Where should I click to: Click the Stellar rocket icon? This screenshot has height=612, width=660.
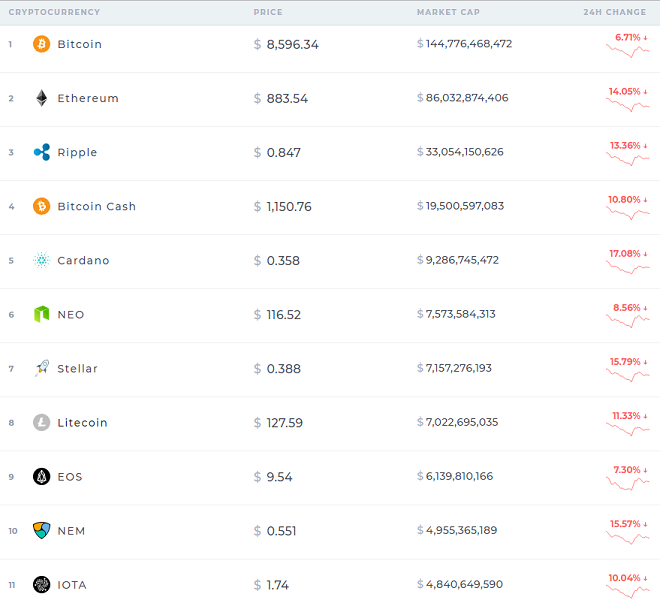42,368
